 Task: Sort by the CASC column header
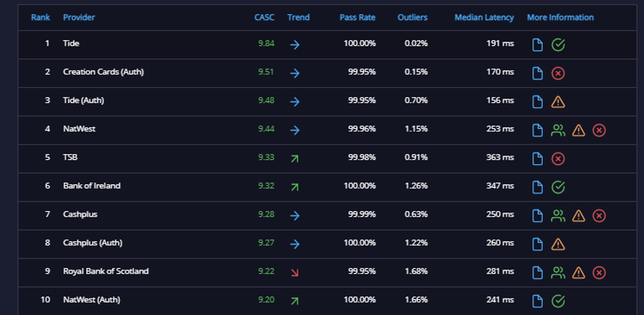[264, 17]
